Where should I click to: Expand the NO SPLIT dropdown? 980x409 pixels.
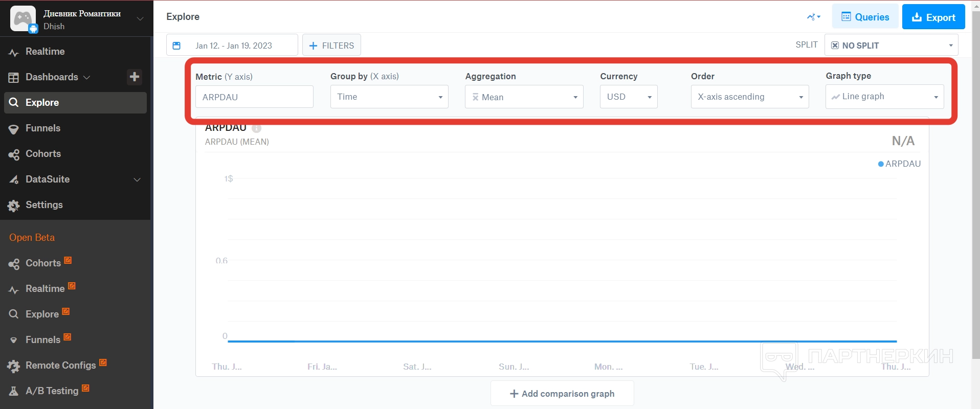point(891,46)
